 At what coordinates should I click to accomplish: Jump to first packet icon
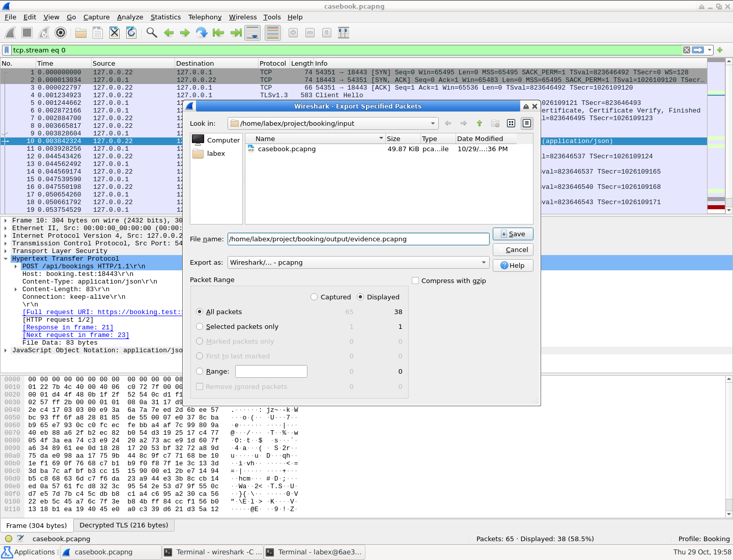coord(218,33)
